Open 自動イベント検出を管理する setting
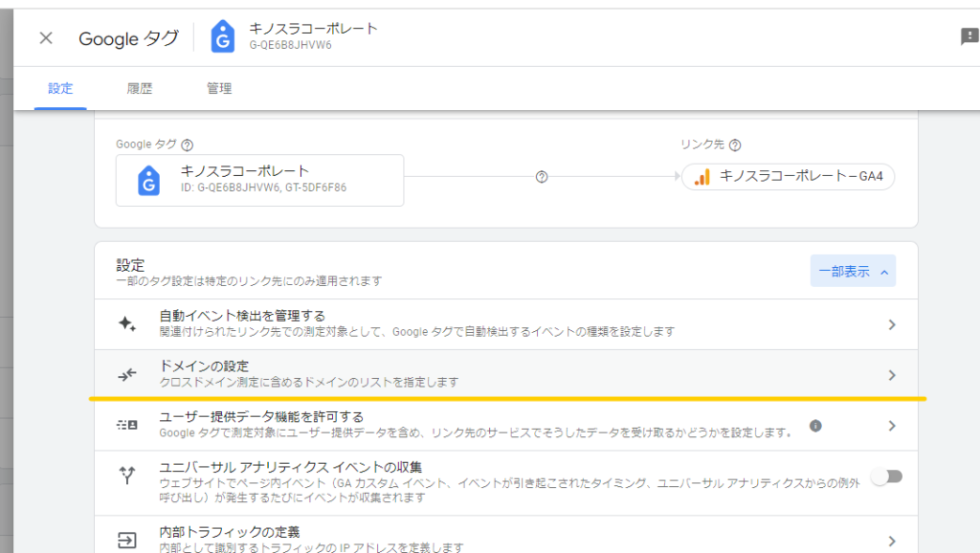 click(506, 324)
